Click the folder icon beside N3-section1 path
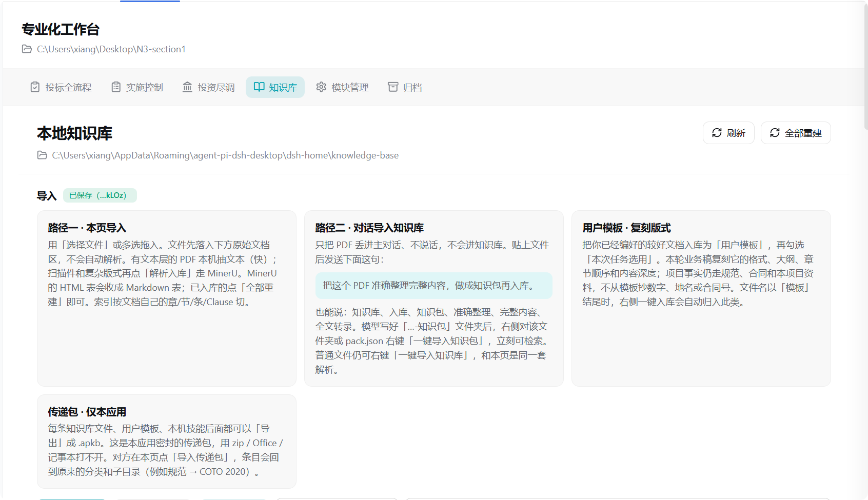The height and width of the screenshot is (500, 868). pos(27,49)
